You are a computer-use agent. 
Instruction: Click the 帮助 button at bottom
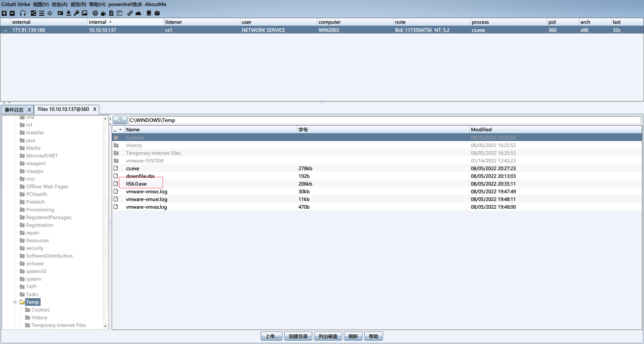coord(374,336)
